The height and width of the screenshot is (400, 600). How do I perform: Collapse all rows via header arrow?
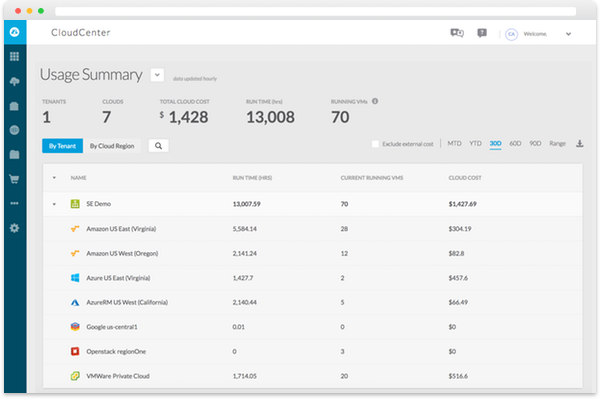coord(54,178)
